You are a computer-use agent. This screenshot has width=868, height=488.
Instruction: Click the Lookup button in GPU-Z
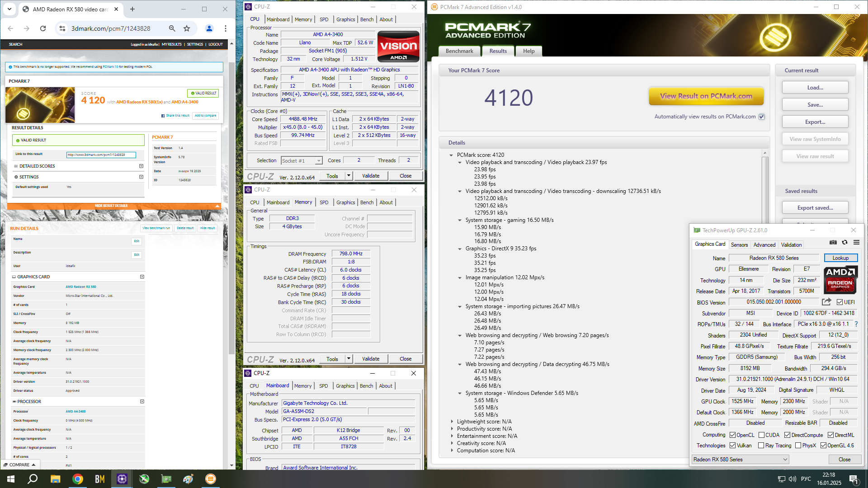(840, 258)
